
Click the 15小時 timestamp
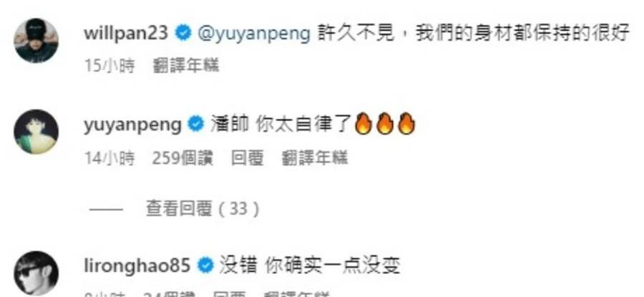coord(109,66)
